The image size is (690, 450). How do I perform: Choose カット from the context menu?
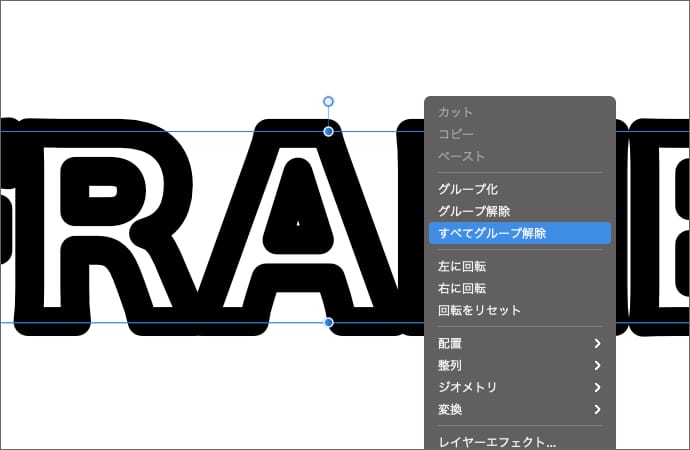pyautogui.click(x=456, y=112)
